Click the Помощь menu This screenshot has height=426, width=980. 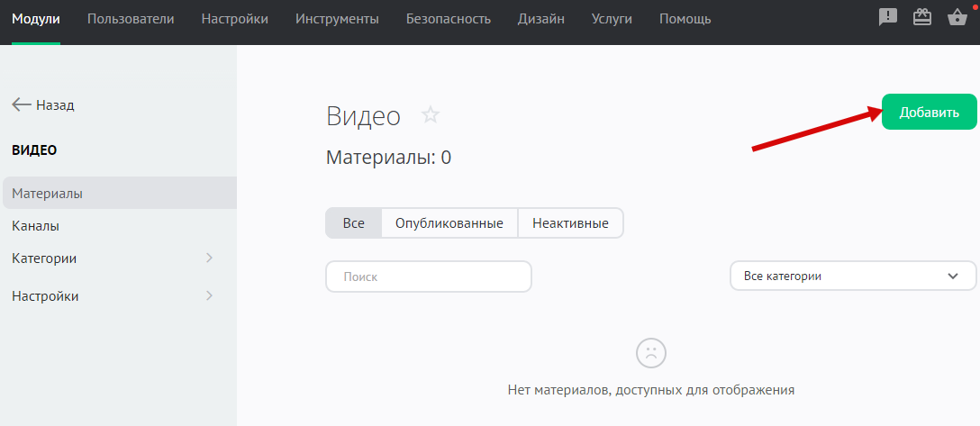pyautogui.click(x=685, y=19)
